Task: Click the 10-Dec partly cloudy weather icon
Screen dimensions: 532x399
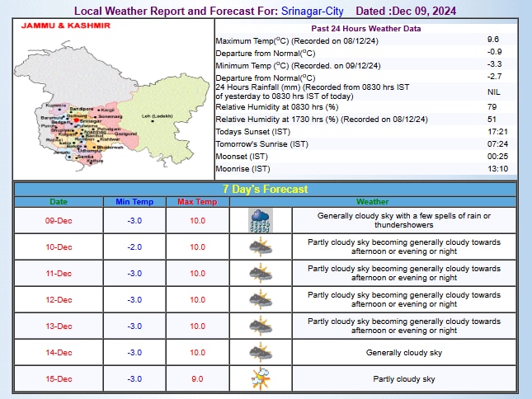Action: pyautogui.click(x=261, y=246)
